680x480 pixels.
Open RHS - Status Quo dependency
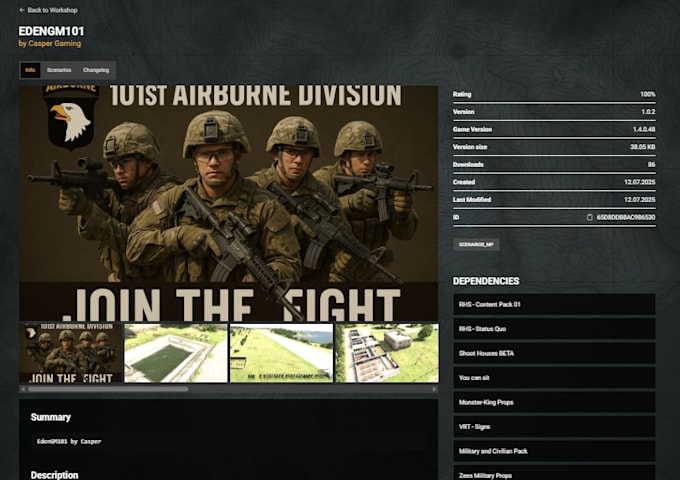(554, 329)
